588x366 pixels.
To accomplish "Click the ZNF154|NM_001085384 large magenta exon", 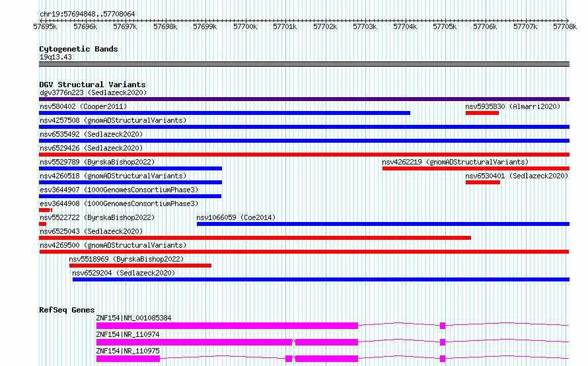I will pos(227,326).
